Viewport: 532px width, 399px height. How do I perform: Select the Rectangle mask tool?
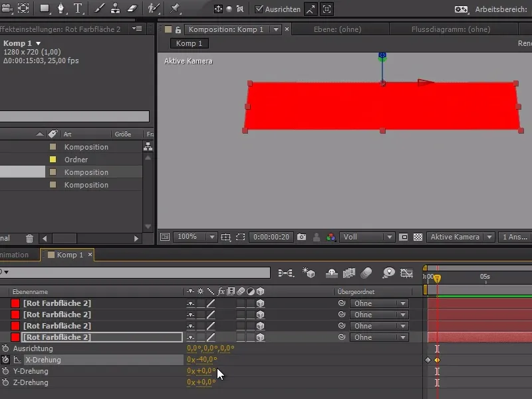(x=45, y=9)
